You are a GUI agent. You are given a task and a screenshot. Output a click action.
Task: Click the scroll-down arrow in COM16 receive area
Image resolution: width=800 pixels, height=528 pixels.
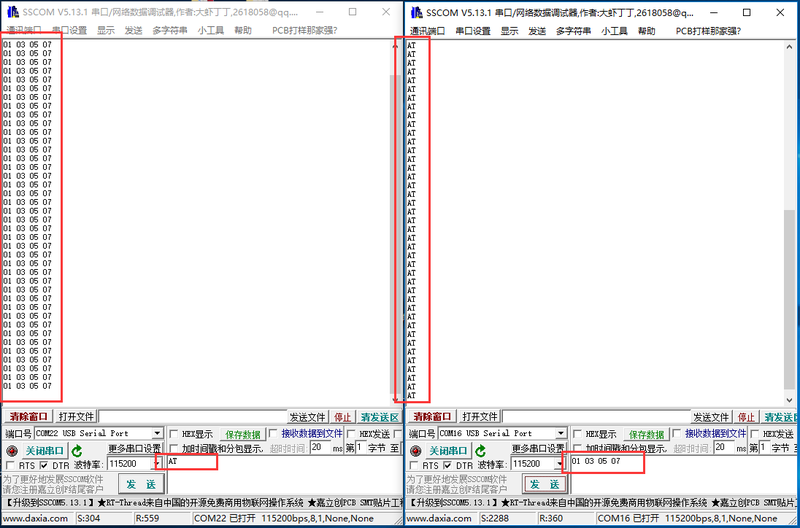(x=790, y=400)
